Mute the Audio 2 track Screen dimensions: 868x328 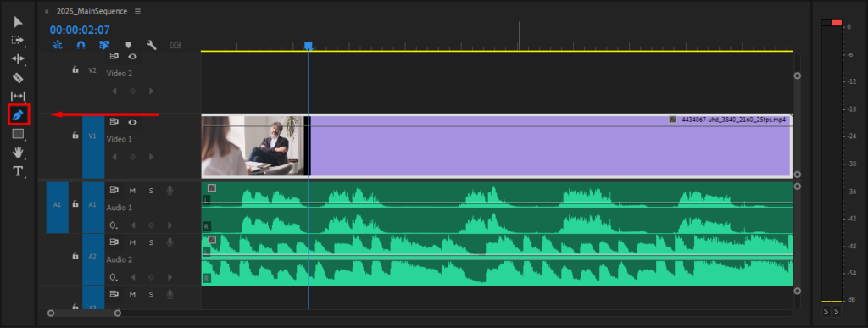coord(132,242)
